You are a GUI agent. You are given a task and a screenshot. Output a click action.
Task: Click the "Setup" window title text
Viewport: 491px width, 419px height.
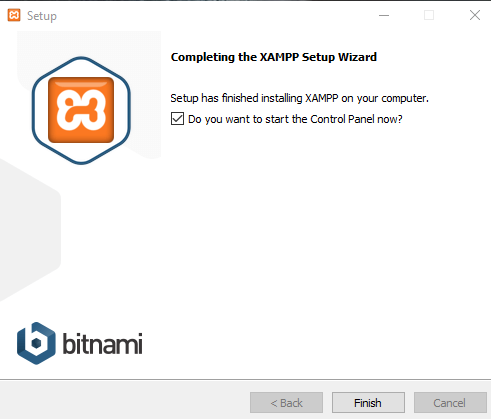(42, 16)
